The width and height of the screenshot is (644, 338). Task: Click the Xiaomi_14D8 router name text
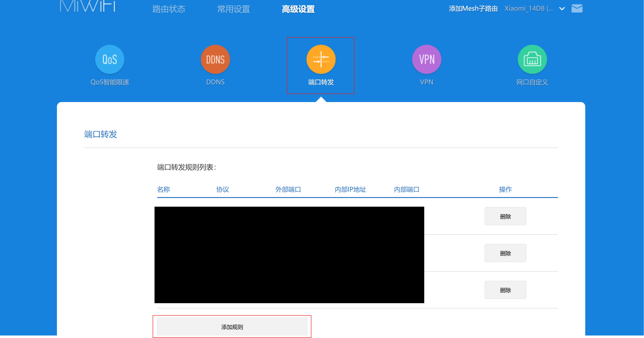(x=529, y=9)
